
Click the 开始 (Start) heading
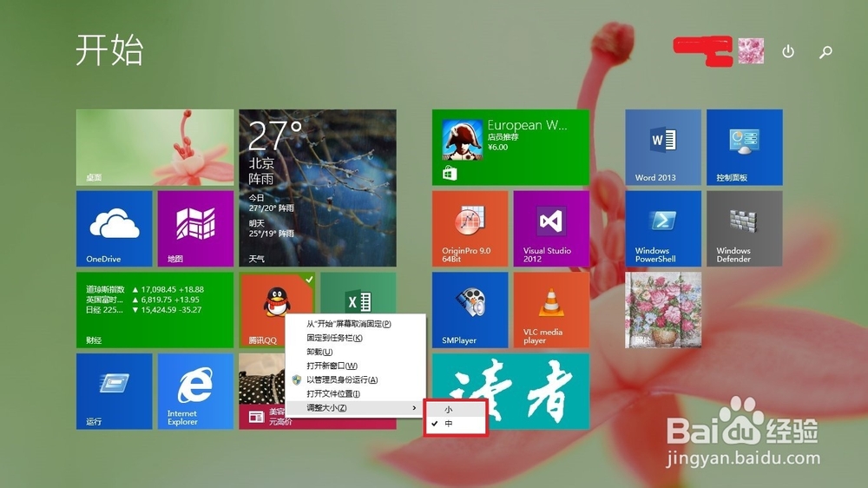[109, 49]
